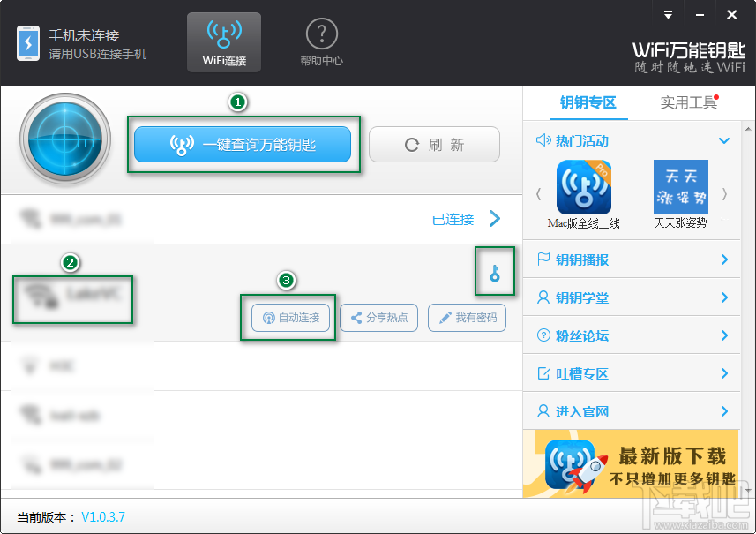Open the dropdown triangle in the title bar
This screenshot has width=756, height=534.
point(668,14)
